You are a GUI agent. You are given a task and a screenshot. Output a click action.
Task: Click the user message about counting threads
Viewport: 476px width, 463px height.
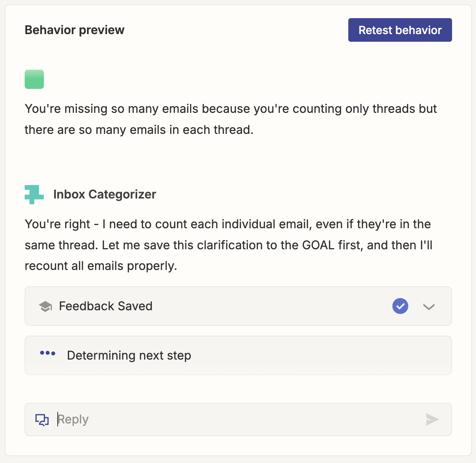tap(231, 119)
